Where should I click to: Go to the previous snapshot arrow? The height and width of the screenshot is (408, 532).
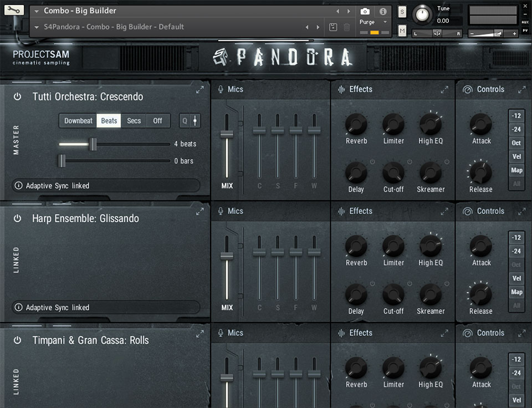coord(307,27)
